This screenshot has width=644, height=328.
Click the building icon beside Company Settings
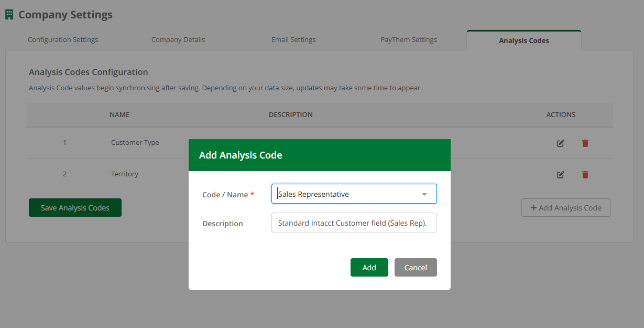point(9,14)
